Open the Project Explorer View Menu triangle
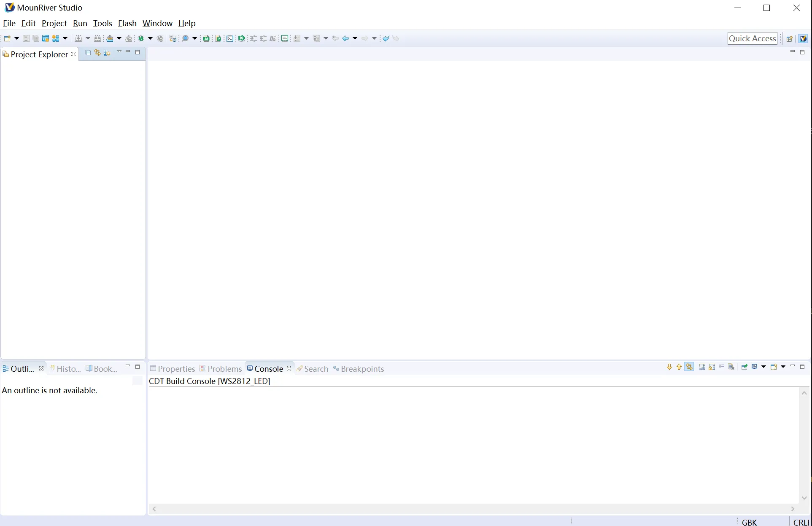Screen dimensions: 812x526 tap(119, 52)
